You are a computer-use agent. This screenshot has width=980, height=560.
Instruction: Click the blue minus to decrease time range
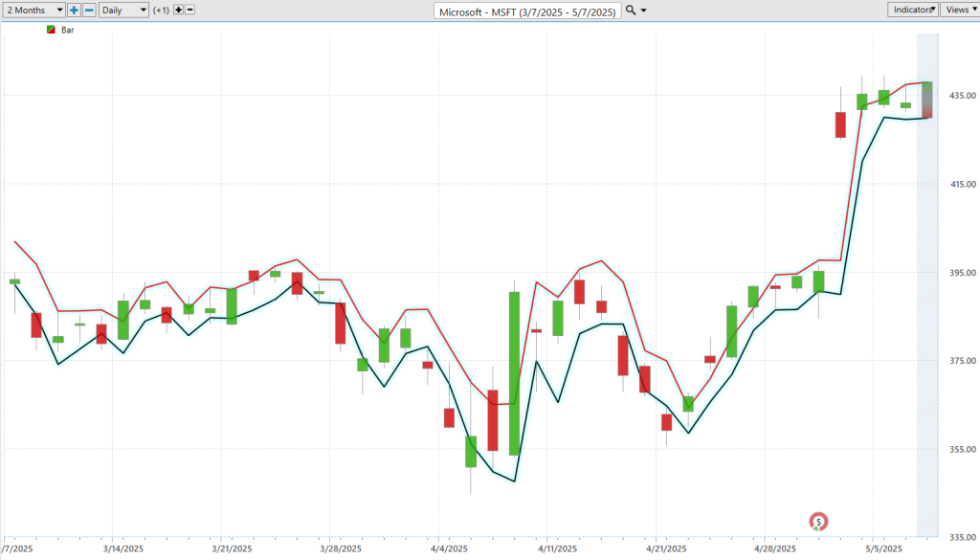(89, 10)
